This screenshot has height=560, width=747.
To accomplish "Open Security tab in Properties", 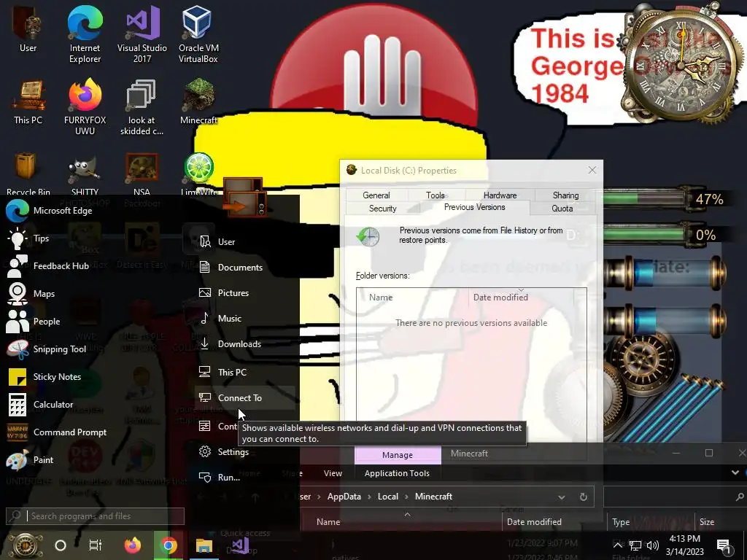I will click(x=382, y=209).
